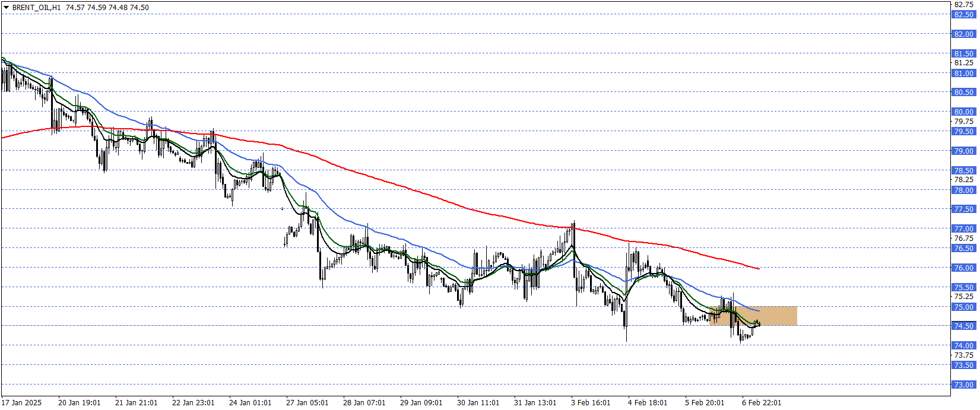The width and height of the screenshot is (980, 410).
Task: Click the 27 Jan 05:01 time label
Action: tap(307, 402)
